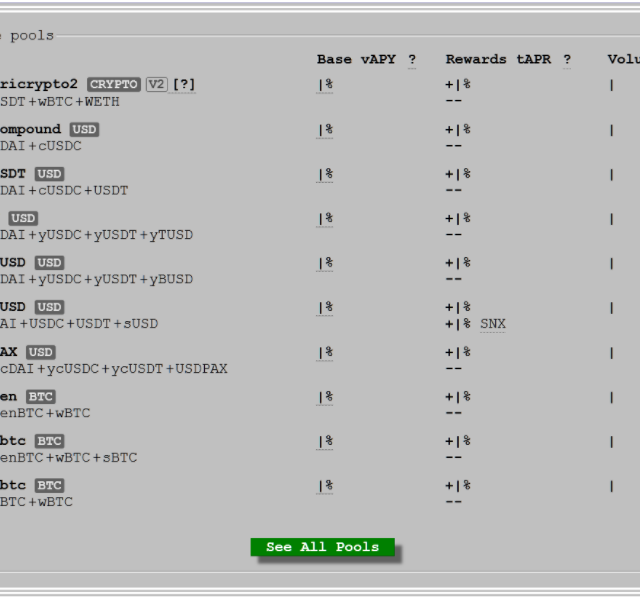
Task: Click the BTC badge above BTC+wBTC in the last row
Action: coord(49,486)
